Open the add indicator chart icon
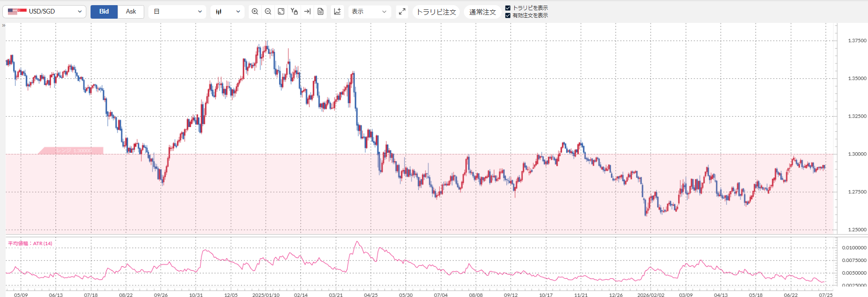Screen dimensions: 868x297 [337, 12]
